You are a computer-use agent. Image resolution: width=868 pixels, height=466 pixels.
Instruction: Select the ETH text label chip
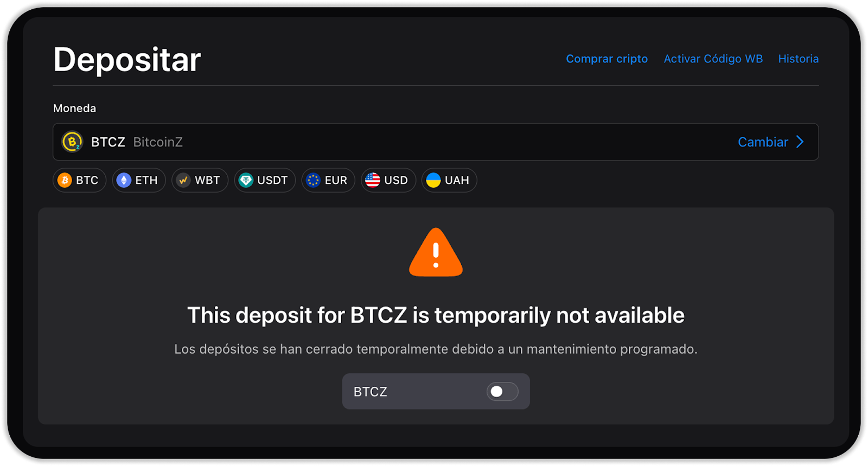[146, 180]
